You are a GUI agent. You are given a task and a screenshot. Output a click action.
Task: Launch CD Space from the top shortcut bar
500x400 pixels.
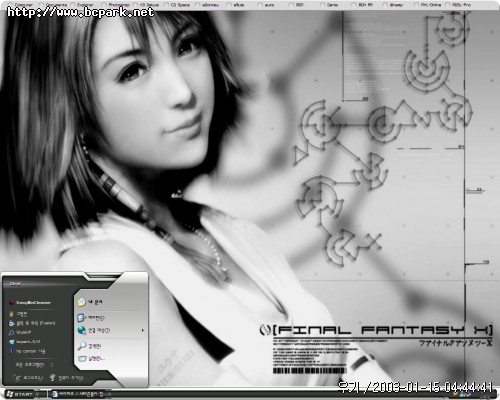coord(178,5)
